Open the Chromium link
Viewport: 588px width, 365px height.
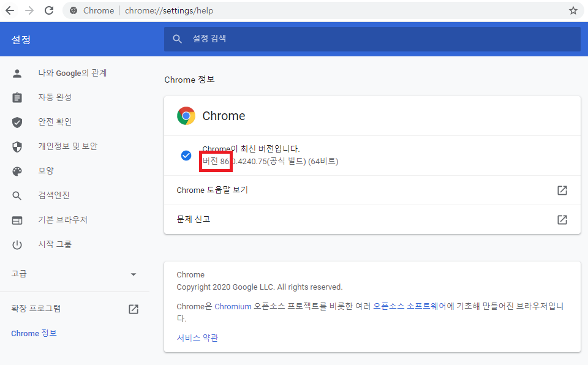(x=233, y=306)
